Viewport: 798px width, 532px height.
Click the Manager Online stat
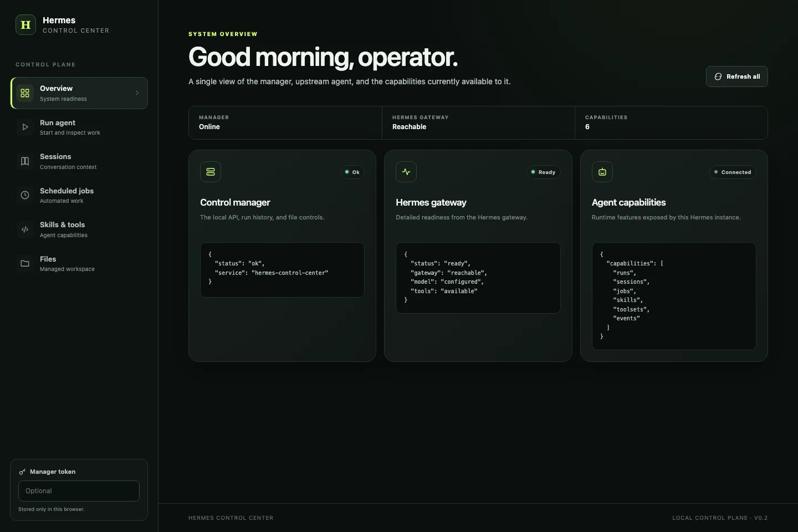pyautogui.click(x=285, y=122)
